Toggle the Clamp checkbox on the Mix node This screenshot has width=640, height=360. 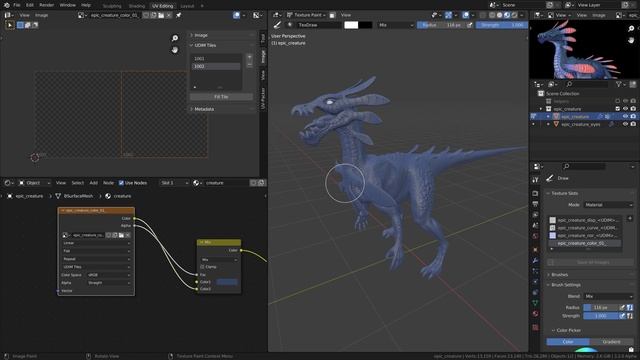pos(202,267)
